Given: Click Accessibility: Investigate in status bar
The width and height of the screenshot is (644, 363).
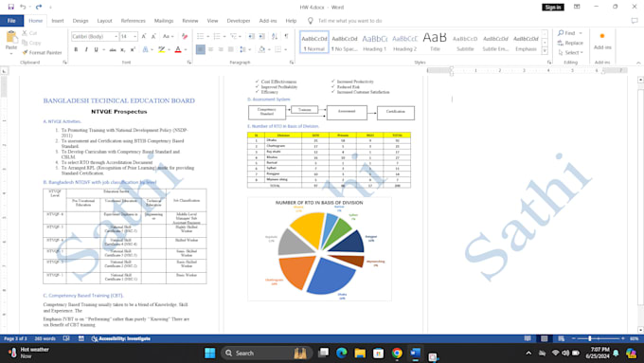Looking at the screenshot, I should point(121,338).
